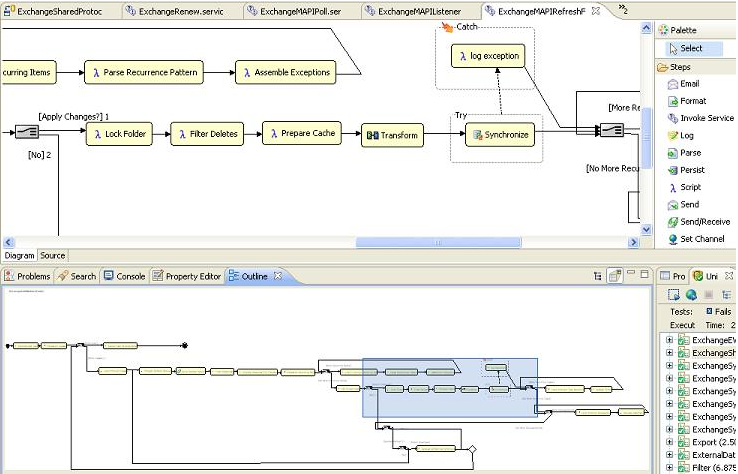The height and width of the screenshot is (474, 738).
Task: Choose the Persist step tool
Action: (x=691, y=170)
